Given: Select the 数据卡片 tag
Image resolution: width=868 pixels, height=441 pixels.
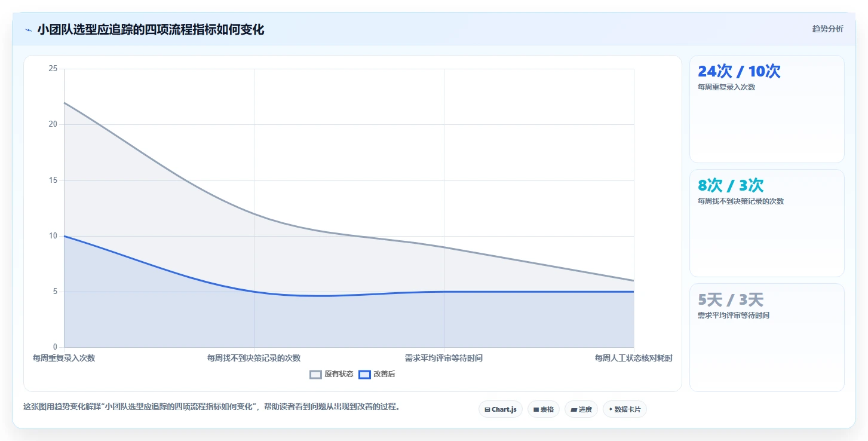Looking at the screenshot, I should coord(625,409).
